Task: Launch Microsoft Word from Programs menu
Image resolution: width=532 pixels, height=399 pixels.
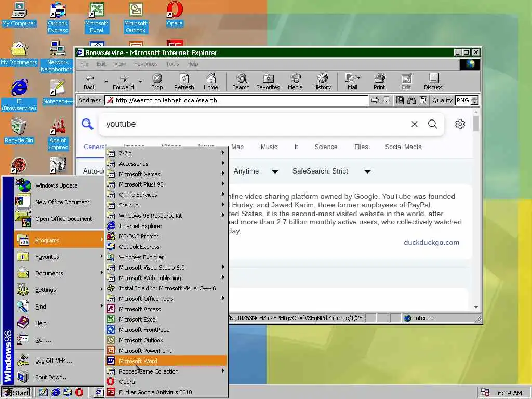Action: pyautogui.click(x=166, y=361)
